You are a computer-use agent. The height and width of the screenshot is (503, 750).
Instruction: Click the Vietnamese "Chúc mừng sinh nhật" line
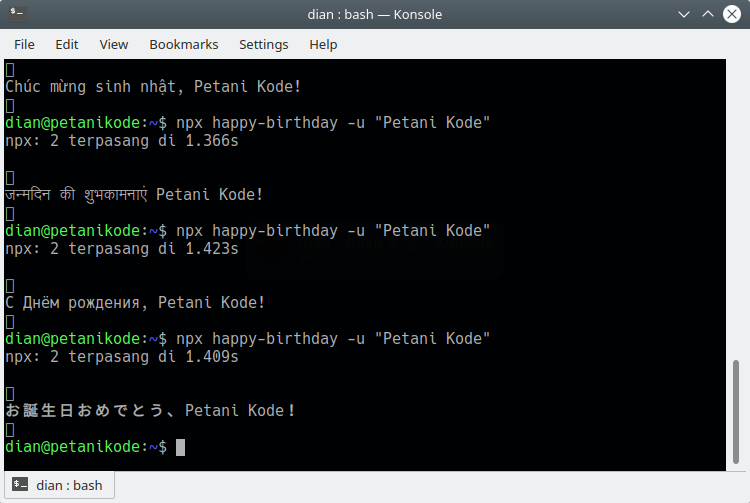point(153,86)
